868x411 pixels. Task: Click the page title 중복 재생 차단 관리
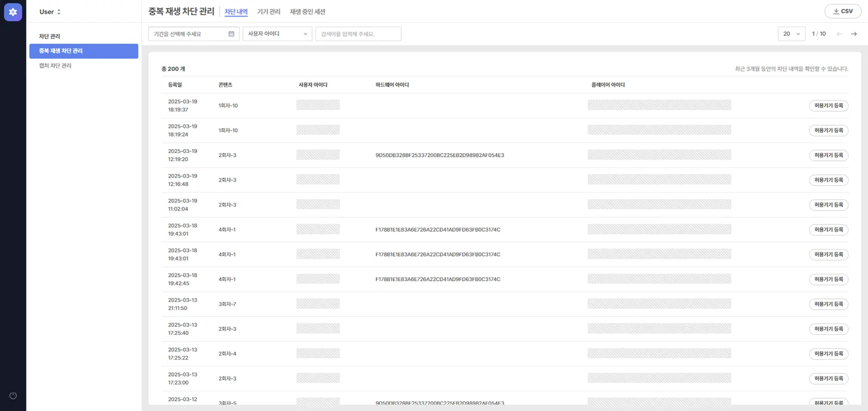(181, 11)
